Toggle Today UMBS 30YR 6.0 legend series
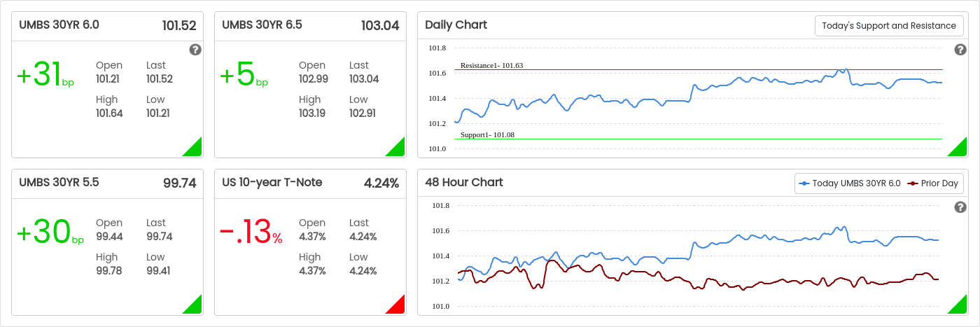The height and width of the screenshot is (327, 980). pyautogui.click(x=850, y=183)
